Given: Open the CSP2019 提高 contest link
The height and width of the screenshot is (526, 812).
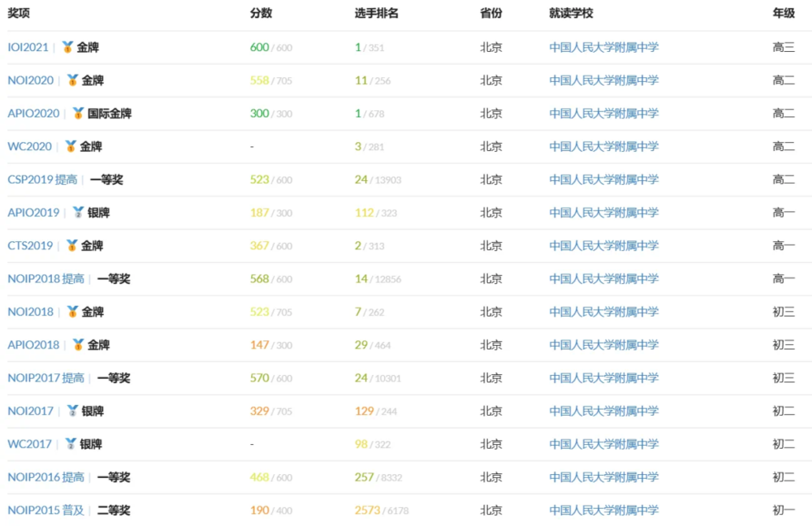Looking at the screenshot, I should [42, 180].
